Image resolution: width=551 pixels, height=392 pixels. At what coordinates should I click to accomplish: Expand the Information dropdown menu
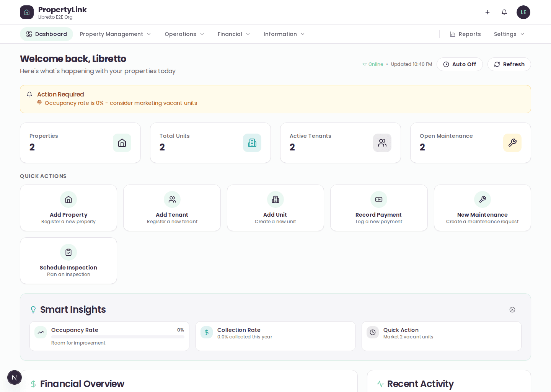coord(284,34)
